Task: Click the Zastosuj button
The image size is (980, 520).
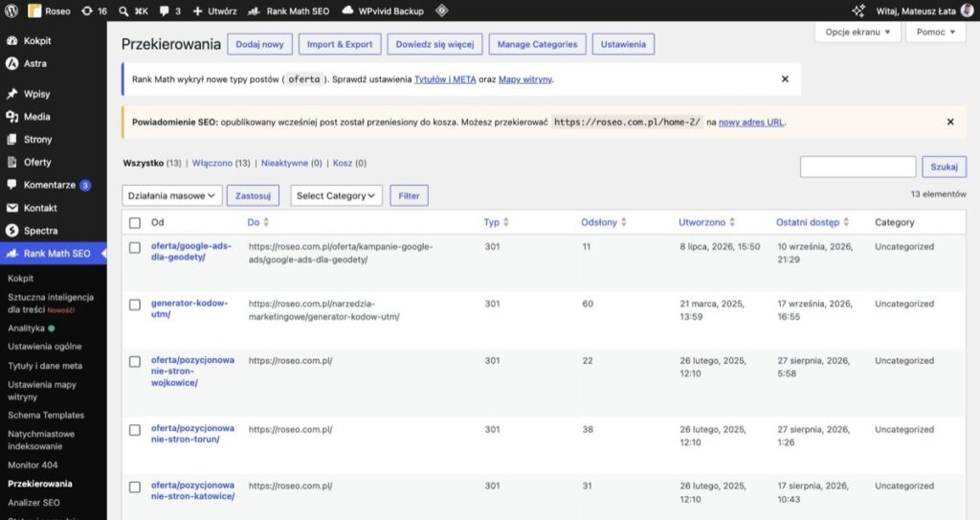Action: point(253,196)
